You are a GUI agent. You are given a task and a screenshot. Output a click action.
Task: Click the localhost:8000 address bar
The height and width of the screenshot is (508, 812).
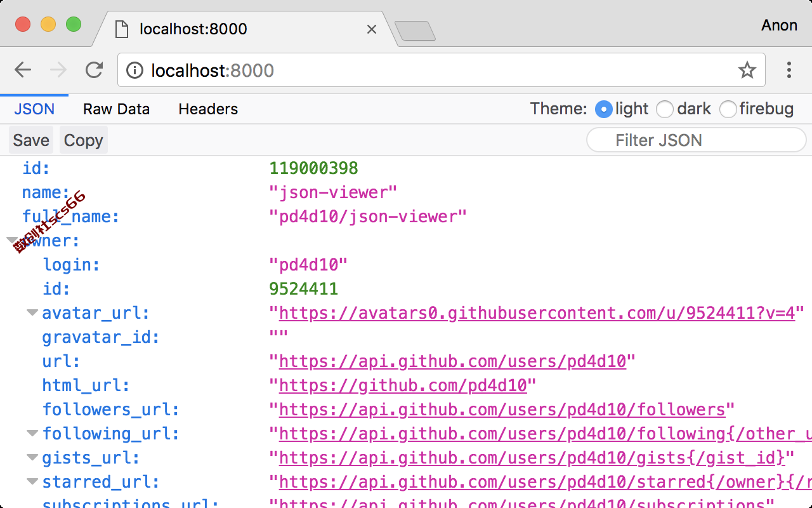(x=441, y=70)
